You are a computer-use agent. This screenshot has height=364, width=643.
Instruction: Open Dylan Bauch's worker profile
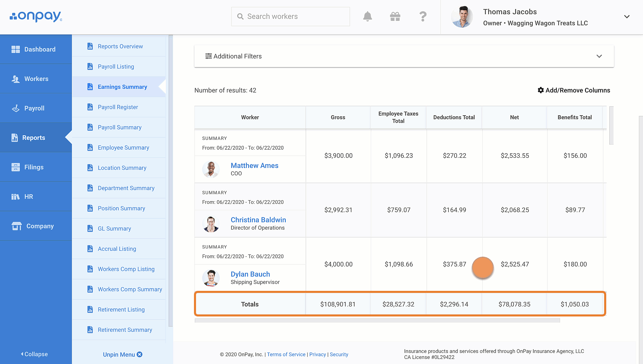250,274
